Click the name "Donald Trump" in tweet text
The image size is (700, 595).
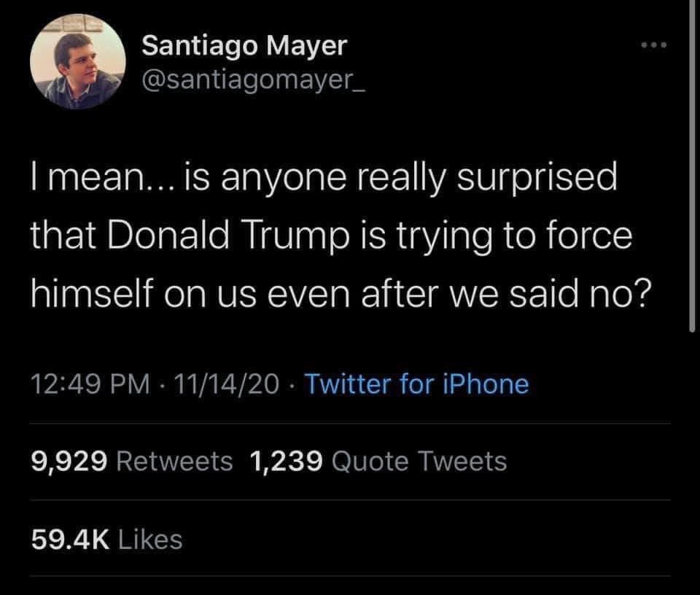[x=228, y=236]
